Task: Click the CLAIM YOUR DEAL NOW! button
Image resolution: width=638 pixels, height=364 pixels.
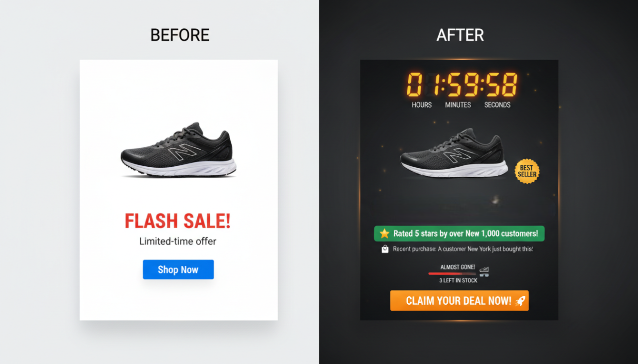Action: (x=459, y=300)
